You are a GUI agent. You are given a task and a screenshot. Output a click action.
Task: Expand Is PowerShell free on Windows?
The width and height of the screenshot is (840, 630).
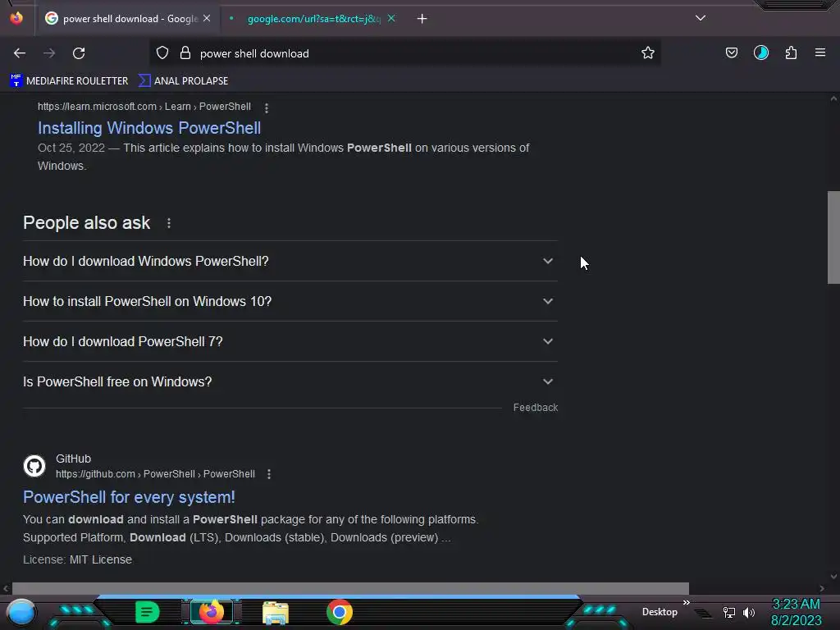coord(290,381)
